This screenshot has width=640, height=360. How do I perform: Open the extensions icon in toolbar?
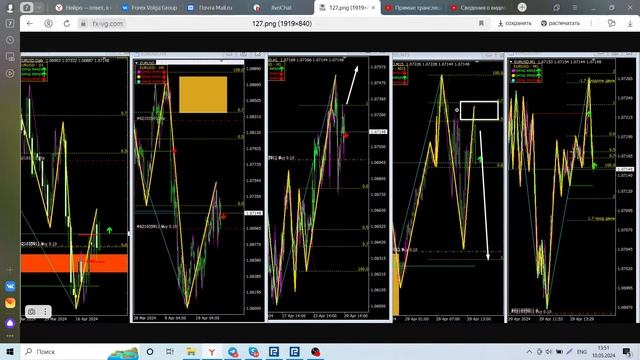[611, 24]
